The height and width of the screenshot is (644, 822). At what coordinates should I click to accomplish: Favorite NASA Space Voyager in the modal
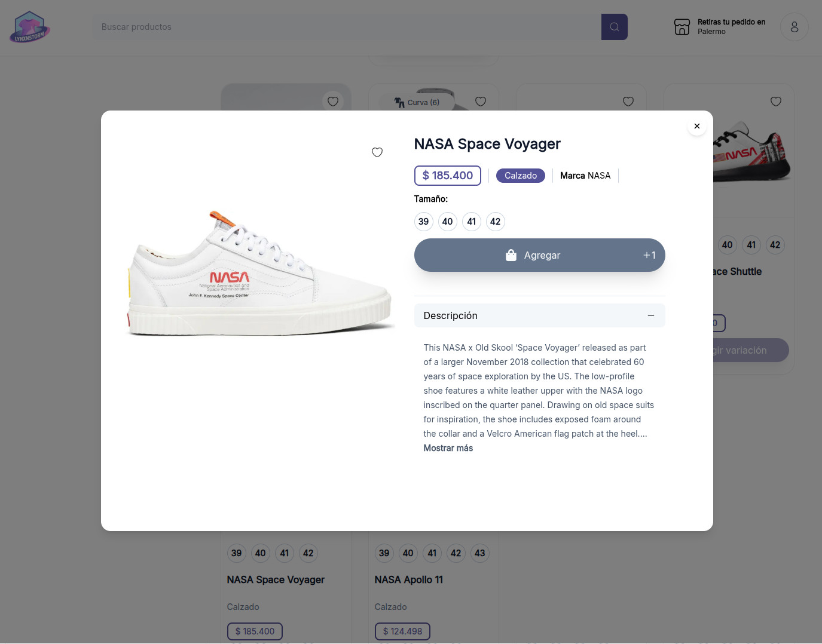coord(377,152)
